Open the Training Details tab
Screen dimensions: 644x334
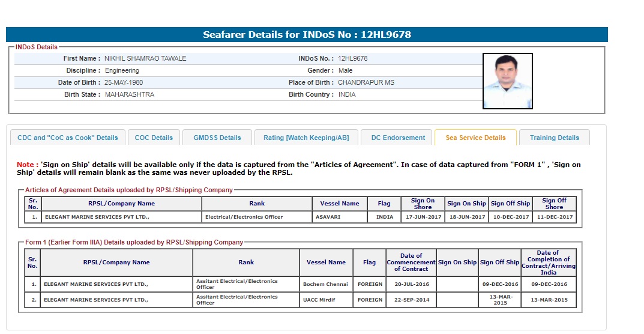coord(554,138)
